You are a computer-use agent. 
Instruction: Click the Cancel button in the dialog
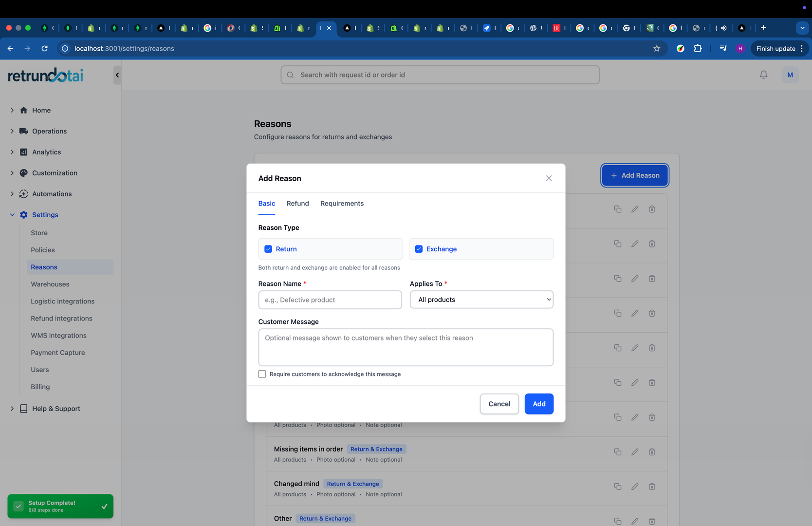(x=499, y=404)
